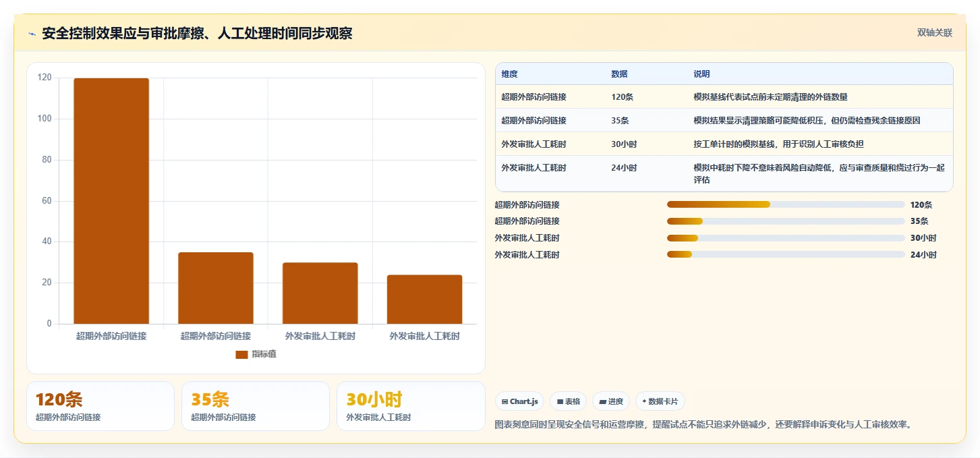This screenshot has height=458, width=980.
Task: Toggle the 指标值 legend entry
Action: [256, 354]
